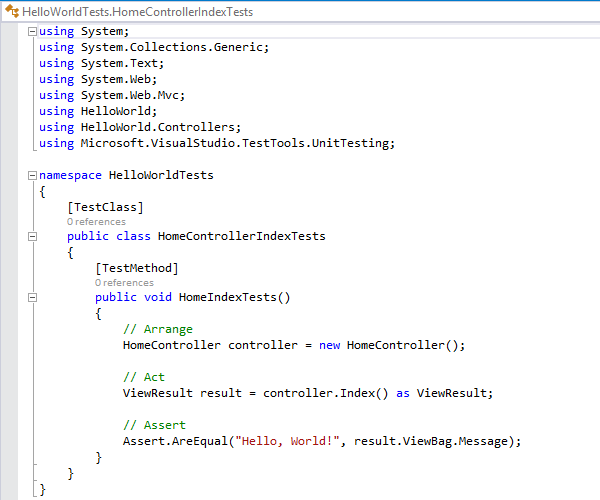
Task: Click the 'new HomeController()' expression
Action: [388, 345]
